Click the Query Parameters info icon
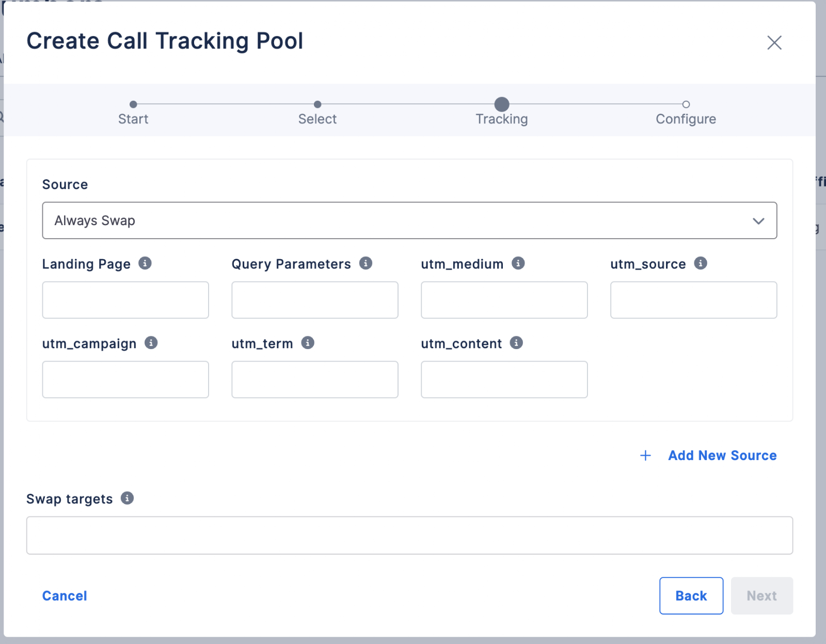Image resolution: width=826 pixels, height=644 pixels. point(366,263)
